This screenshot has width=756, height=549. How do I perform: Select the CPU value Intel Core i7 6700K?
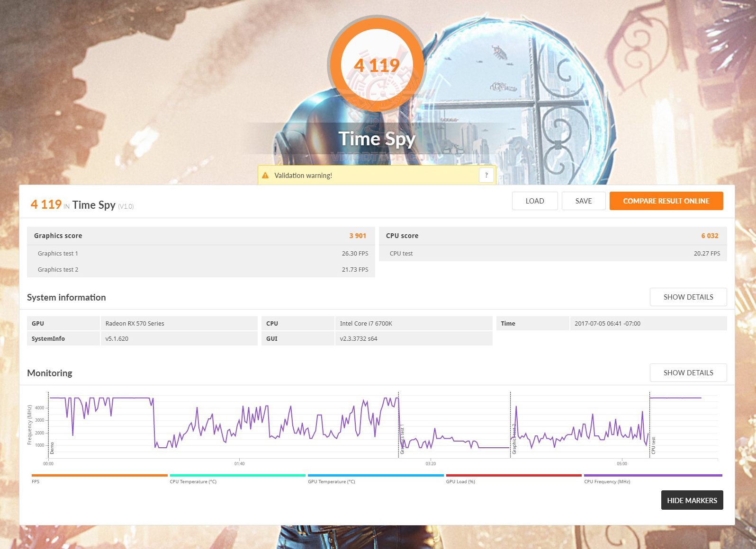click(366, 324)
